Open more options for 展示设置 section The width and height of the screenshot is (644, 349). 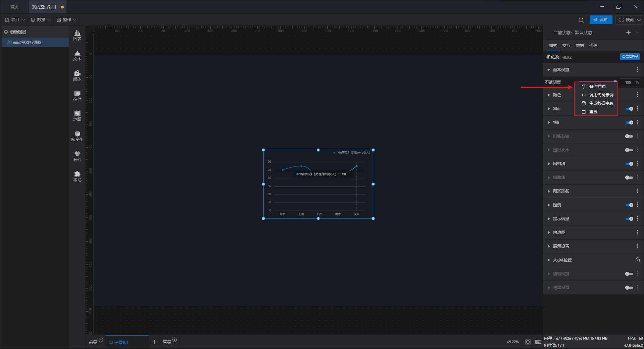pos(637,246)
